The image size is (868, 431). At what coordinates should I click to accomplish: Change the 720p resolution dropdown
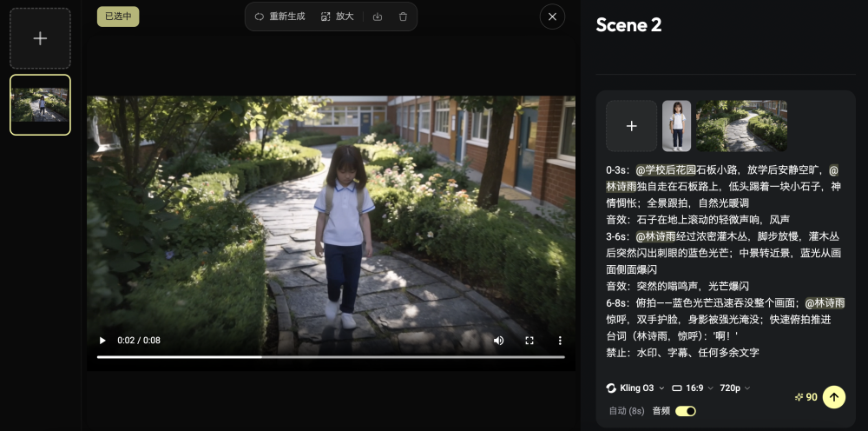[x=735, y=388]
